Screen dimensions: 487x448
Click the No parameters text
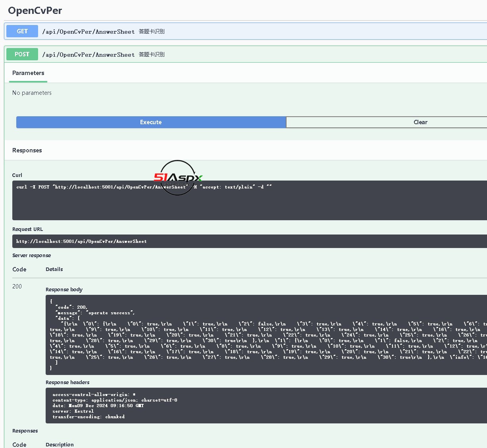(x=32, y=93)
